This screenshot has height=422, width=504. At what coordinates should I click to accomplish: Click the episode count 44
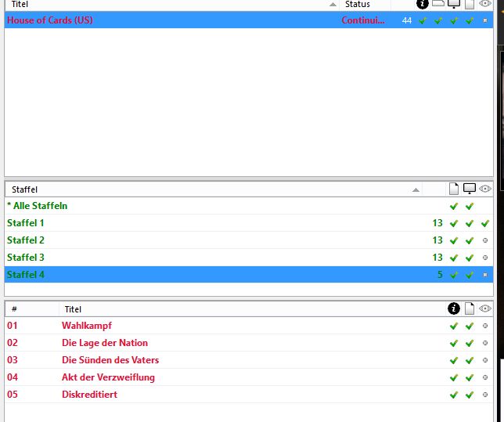[407, 20]
